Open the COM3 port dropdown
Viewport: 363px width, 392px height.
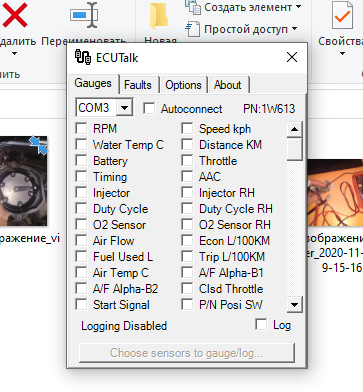pos(124,108)
